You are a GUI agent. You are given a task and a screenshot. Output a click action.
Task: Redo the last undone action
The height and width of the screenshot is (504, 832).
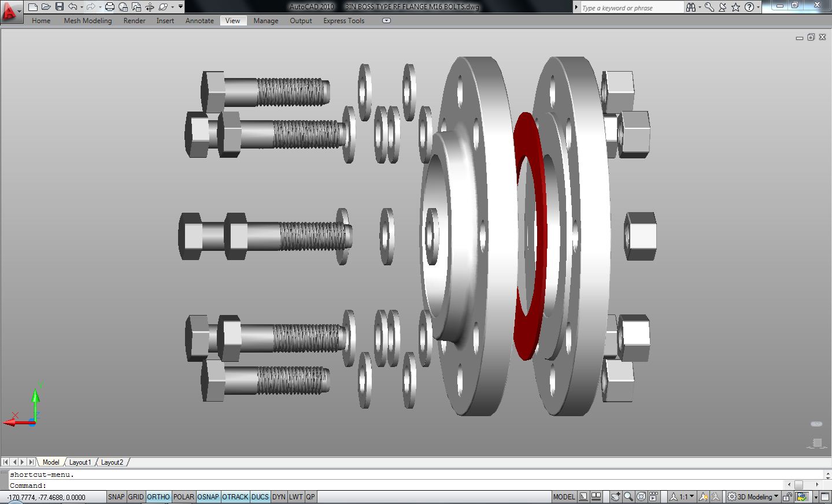click(91, 7)
